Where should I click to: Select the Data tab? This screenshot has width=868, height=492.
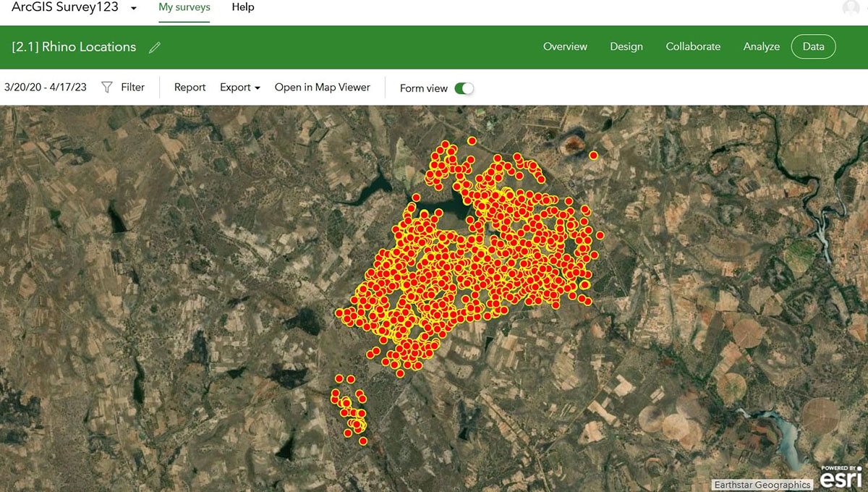tap(813, 46)
